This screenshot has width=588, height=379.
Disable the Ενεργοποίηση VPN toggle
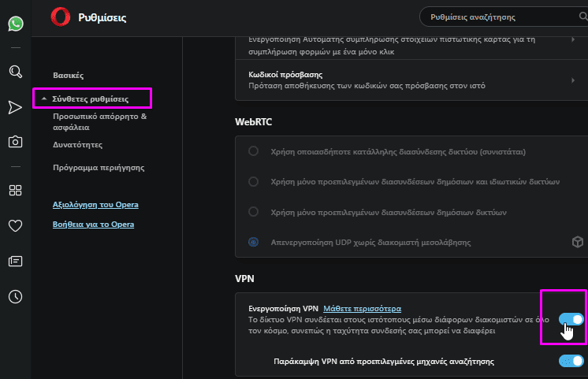(x=571, y=319)
